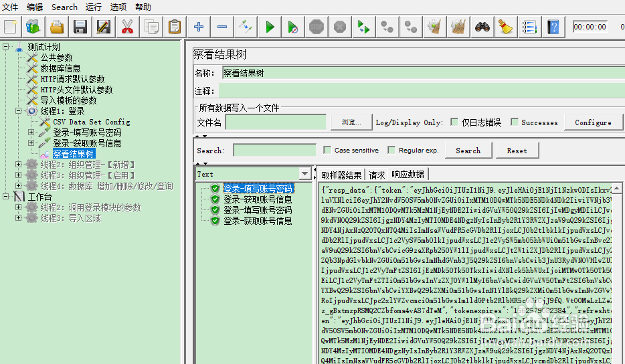
Task: Click the 名称 input field
Action: 424,72
